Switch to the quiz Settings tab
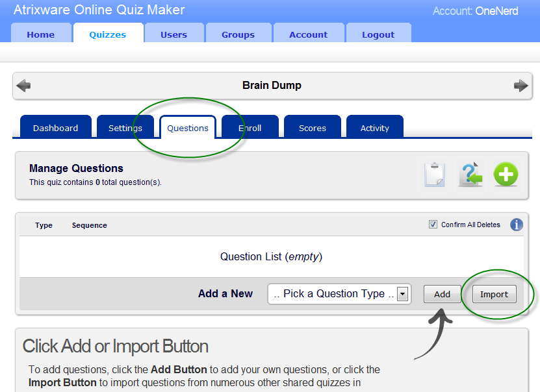 125,127
